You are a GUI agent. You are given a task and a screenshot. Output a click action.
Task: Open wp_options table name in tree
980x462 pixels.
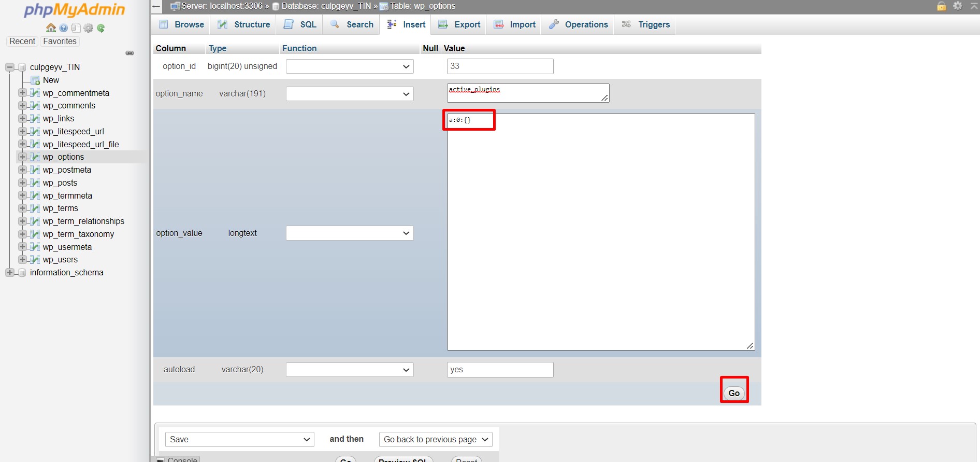[63, 157]
